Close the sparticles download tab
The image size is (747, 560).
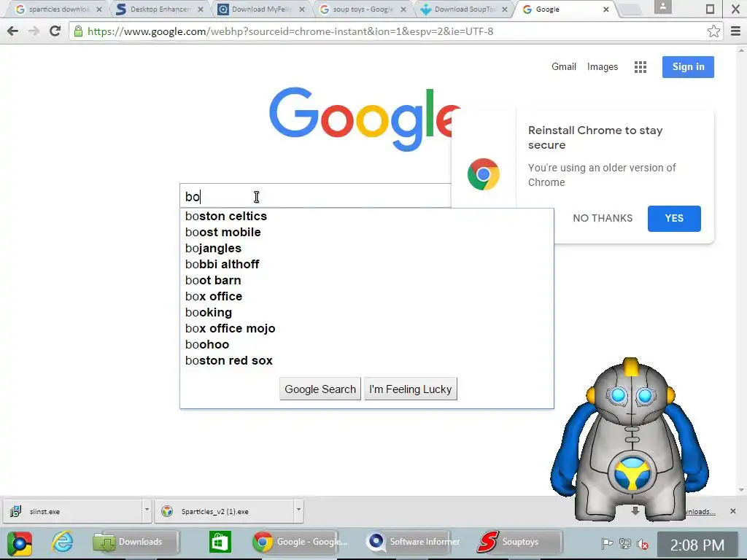click(x=99, y=9)
